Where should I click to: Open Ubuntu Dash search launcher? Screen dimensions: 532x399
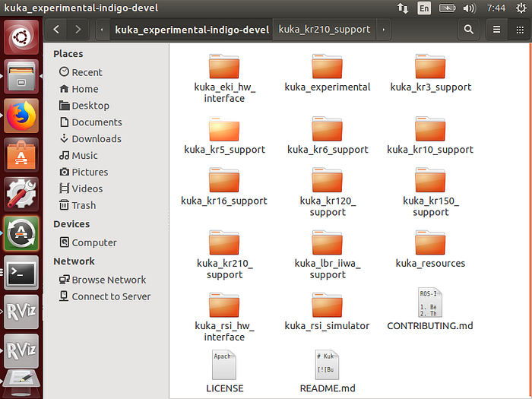(21, 37)
